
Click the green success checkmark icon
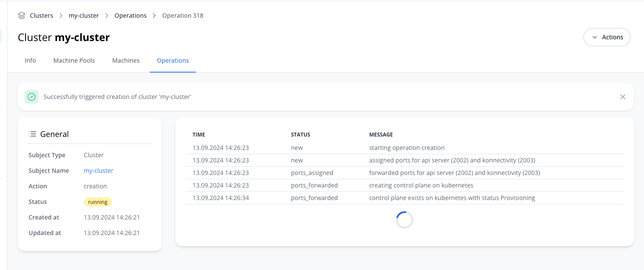click(x=32, y=97)
